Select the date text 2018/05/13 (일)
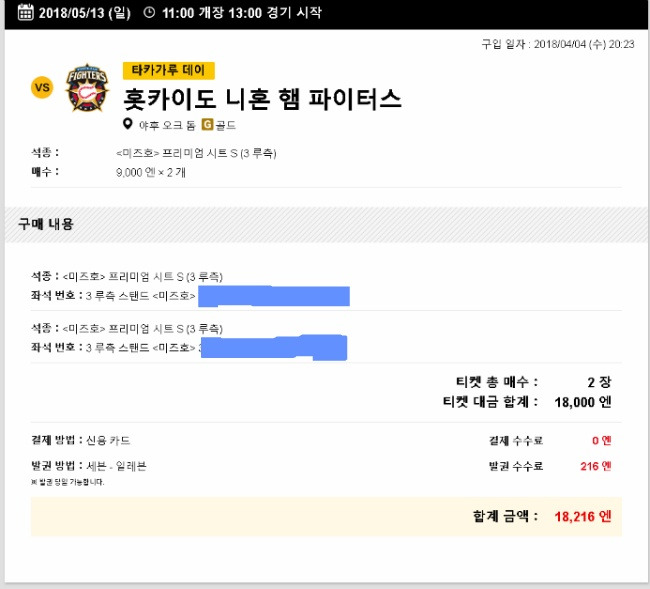The image size is (650, 589). 85,13
